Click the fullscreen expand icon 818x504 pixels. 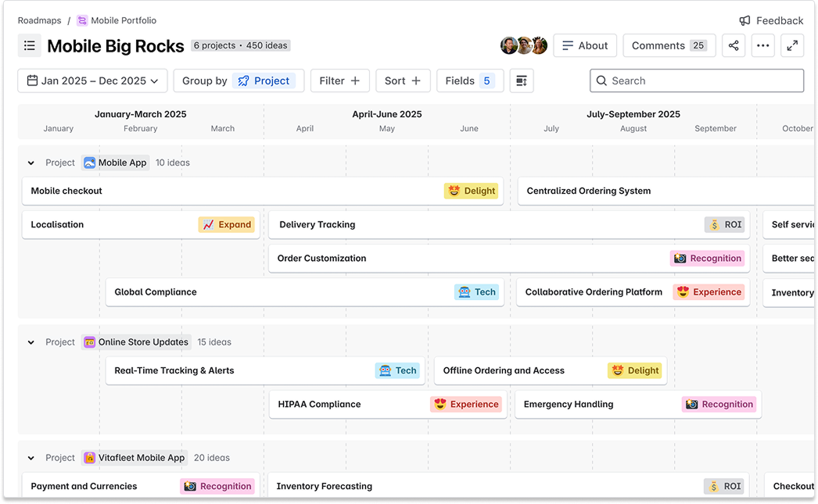pos(792,45)
